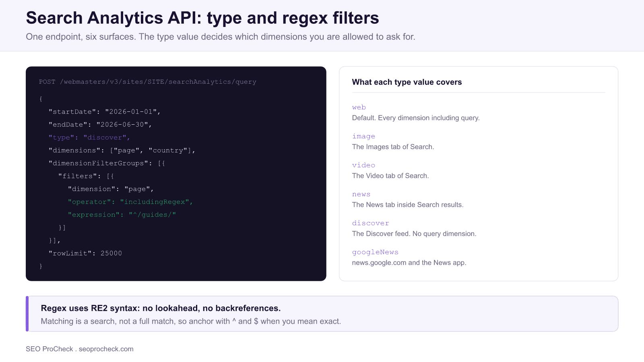This screenshot has width=644, height=362.
Task: Click the "endDate": "2026-06-30" code line
Action: tap(100, 125)
